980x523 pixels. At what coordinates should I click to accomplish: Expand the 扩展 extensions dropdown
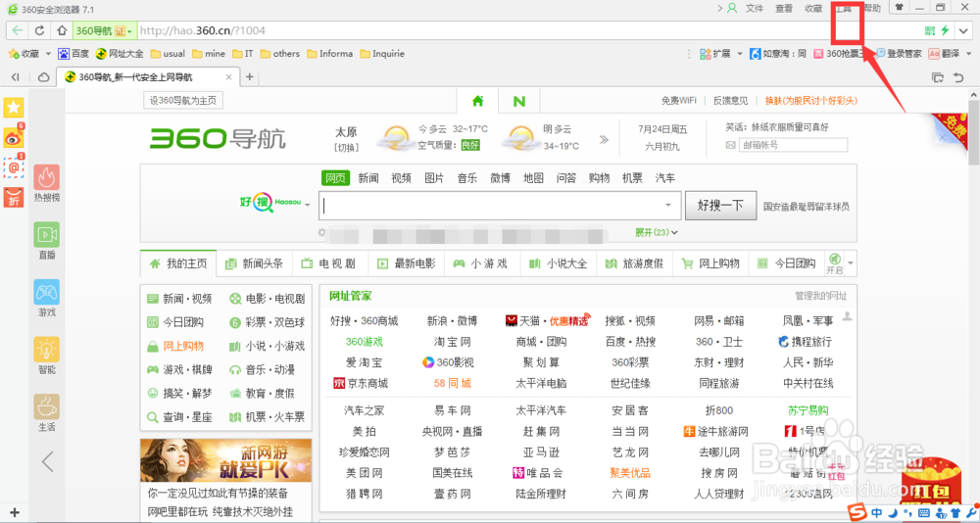(x=740, y=54)
